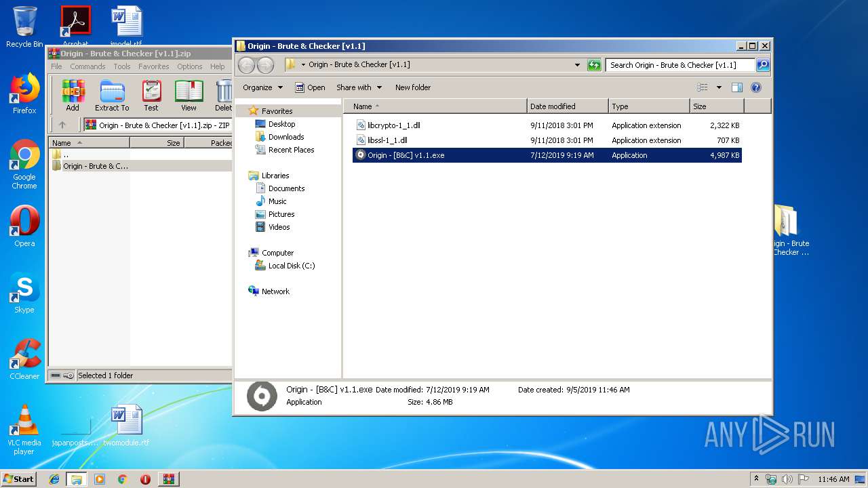Sort by Date modified column
The image size is (868, 488).
point(567,106)
